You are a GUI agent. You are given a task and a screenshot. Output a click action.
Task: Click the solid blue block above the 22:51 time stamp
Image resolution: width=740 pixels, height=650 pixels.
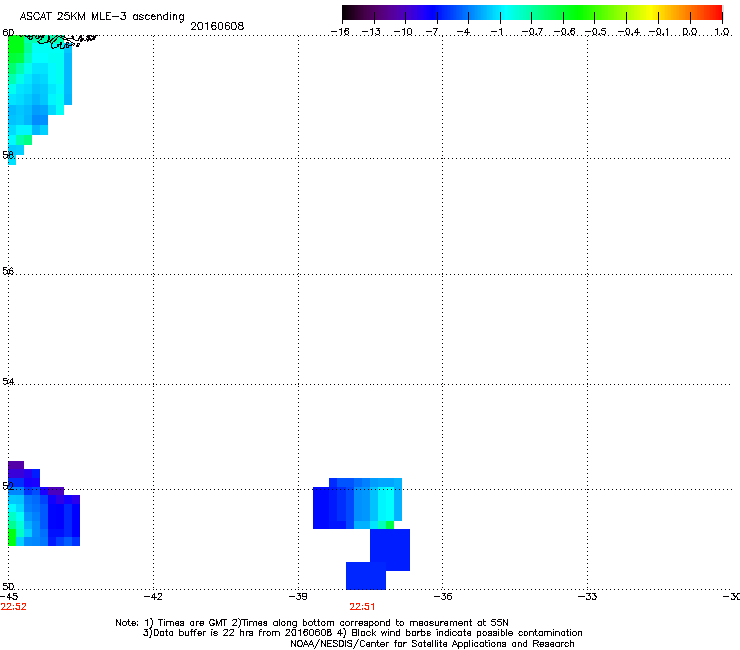tap(366, 575)
